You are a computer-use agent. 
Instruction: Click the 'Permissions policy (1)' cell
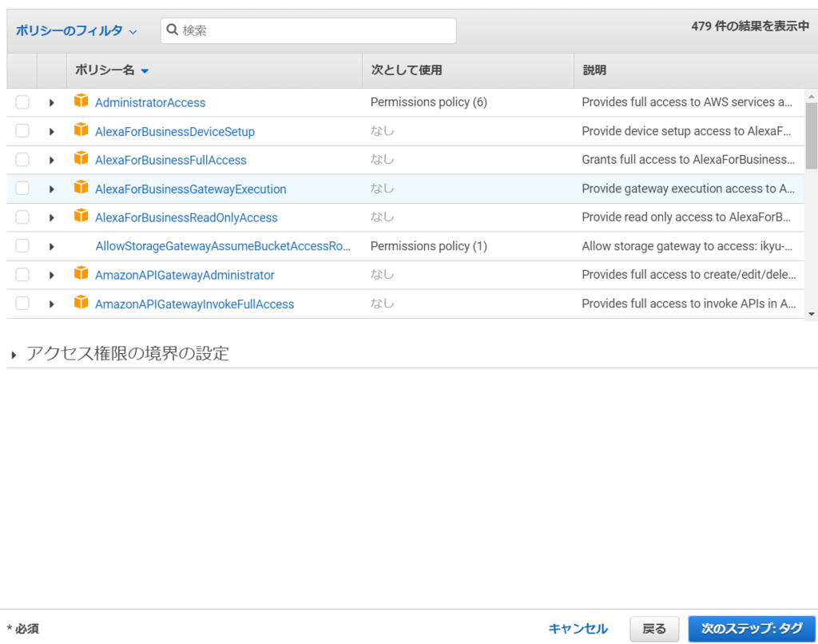429,246
